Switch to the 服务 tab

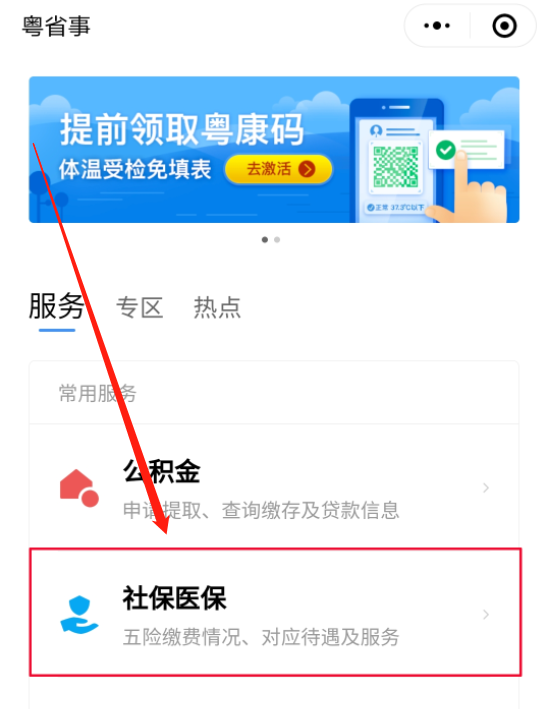click(56, 307)
